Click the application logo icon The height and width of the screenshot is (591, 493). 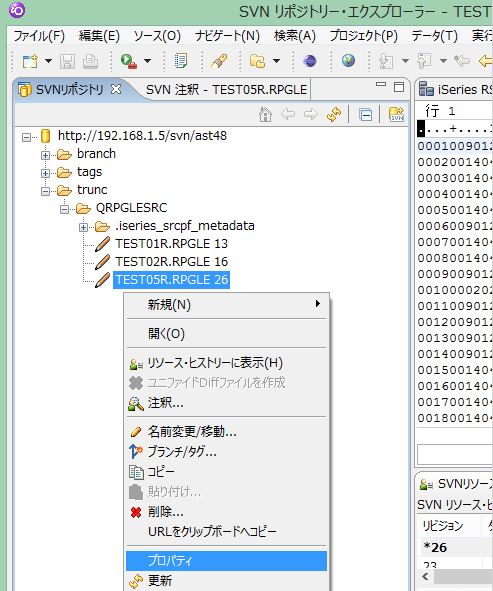point(17,10)
